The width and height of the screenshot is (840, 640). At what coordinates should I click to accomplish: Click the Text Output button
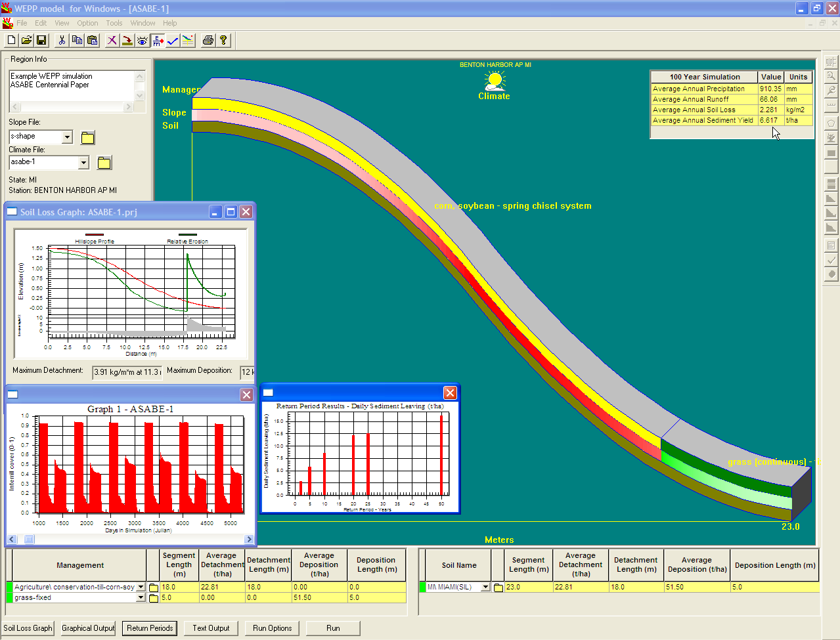tap(211, 628)
